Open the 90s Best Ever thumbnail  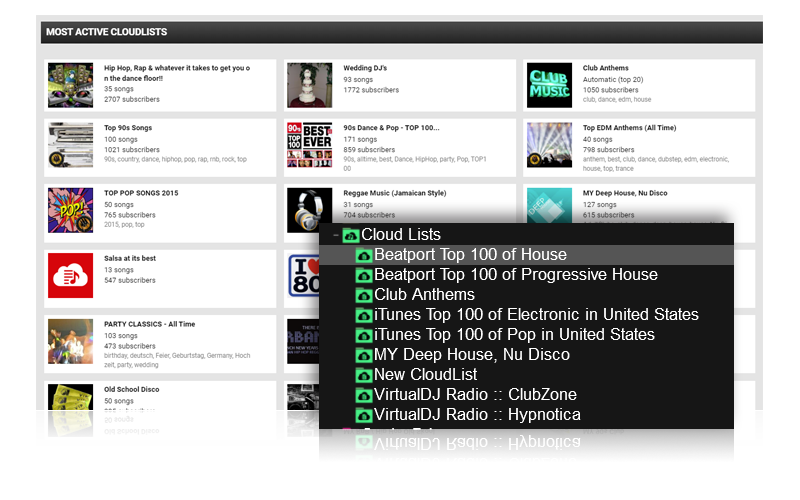coord(309,145)
